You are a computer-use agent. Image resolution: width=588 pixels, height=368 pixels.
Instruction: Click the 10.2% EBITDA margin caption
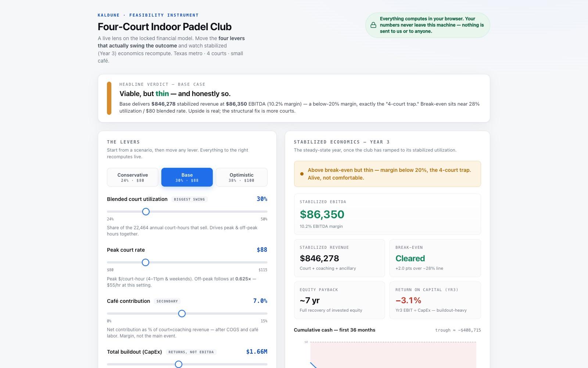(x=321, y=226)
